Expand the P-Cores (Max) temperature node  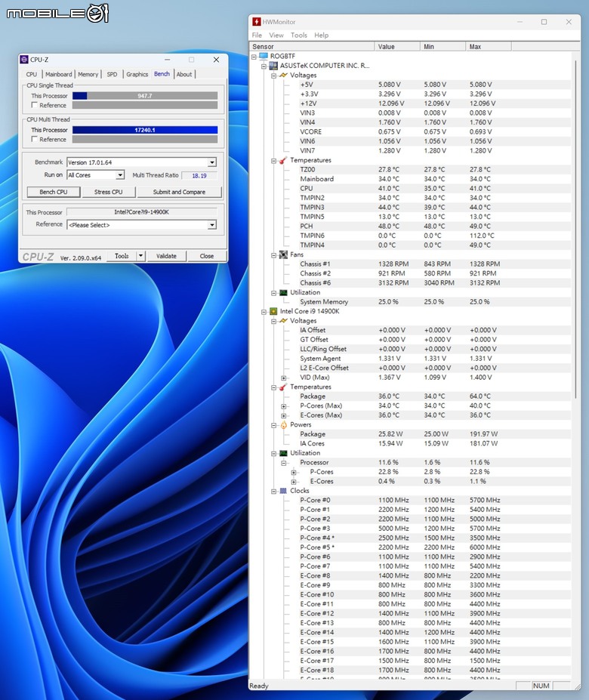pos(284,406)
